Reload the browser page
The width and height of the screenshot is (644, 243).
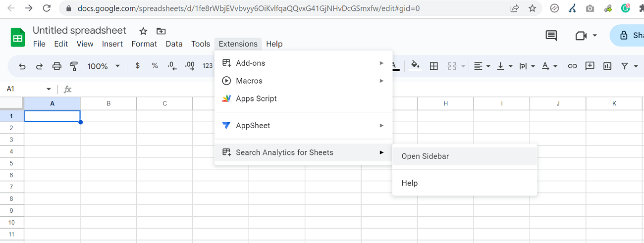pos(47,8)
